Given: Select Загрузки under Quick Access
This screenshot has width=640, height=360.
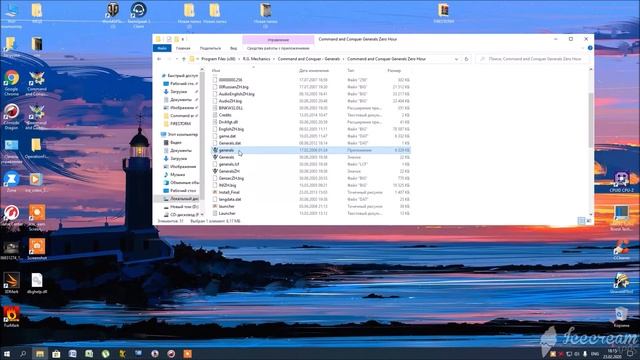Looking at the screenshot, I should point(179,91).
